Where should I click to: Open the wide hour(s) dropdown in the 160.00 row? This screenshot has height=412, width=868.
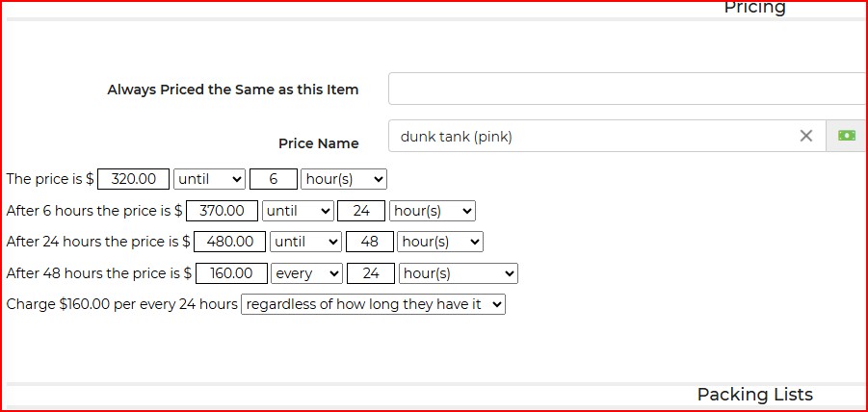pos(458,273)
